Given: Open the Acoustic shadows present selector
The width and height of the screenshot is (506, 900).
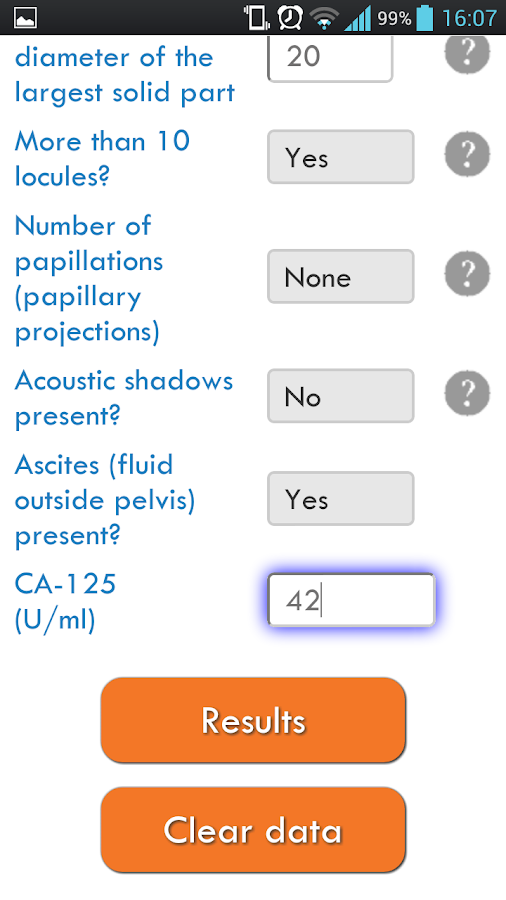Looking at the screenshot, I should coord(341,396).
